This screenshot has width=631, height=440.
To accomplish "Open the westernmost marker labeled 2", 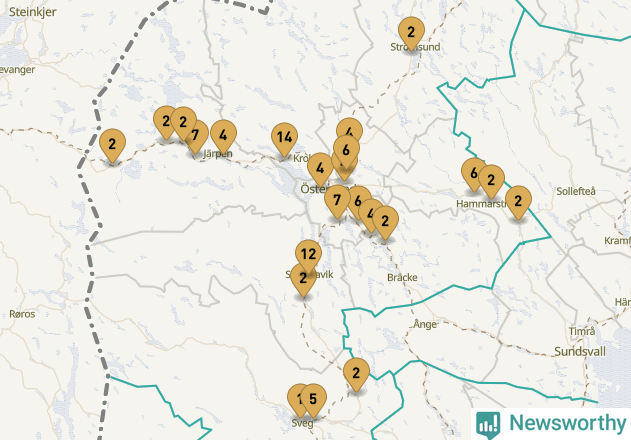I will (x=112, y=145).
